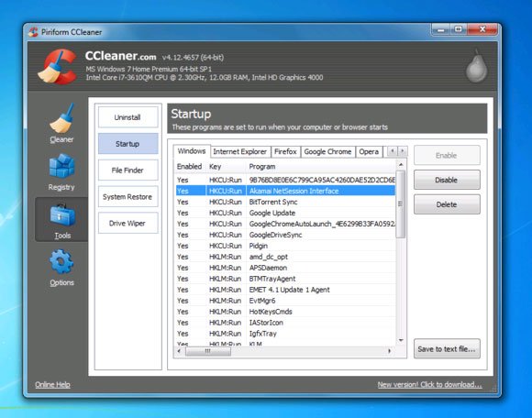Screen dimensions: 532x418
Task: Open the Firefox startup tab
Action: (x=285, y=151)
